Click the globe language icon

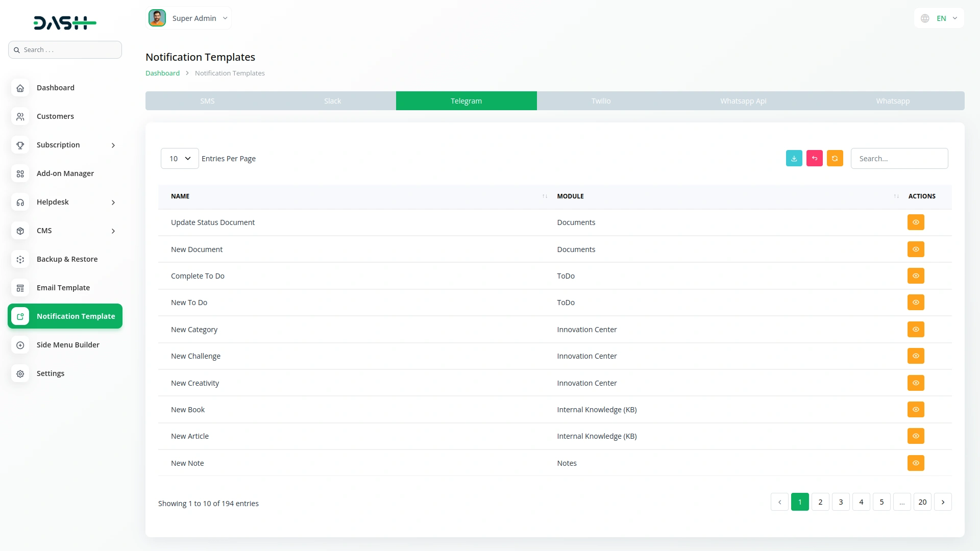tap(925, 18)
